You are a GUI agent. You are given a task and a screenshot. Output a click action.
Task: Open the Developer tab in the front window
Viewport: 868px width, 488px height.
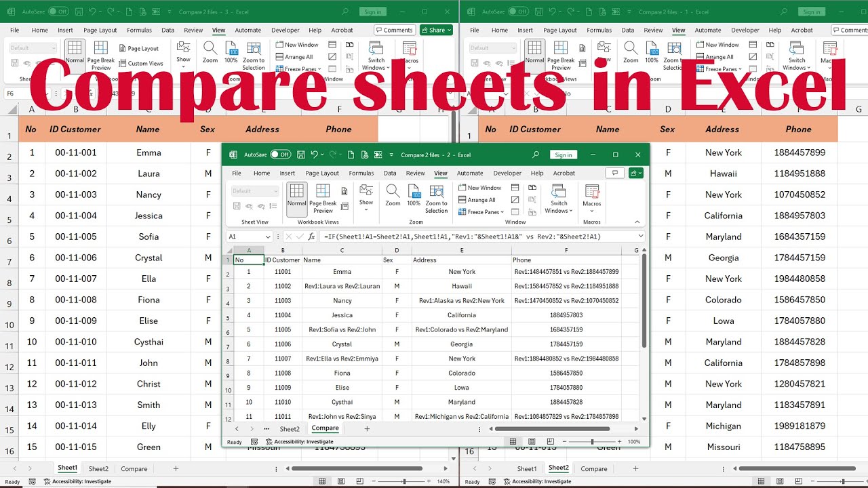click(x=507, y=173)
